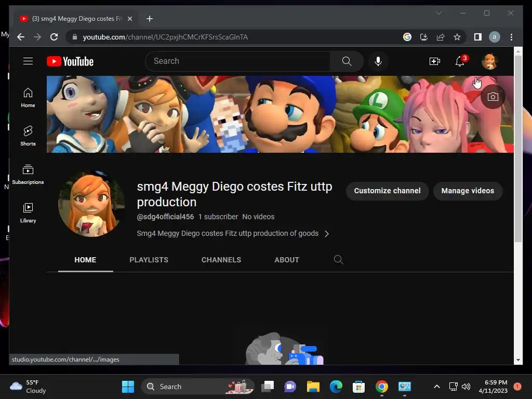
Task: Start voice search with the microphone
Action: click(378, 61)
